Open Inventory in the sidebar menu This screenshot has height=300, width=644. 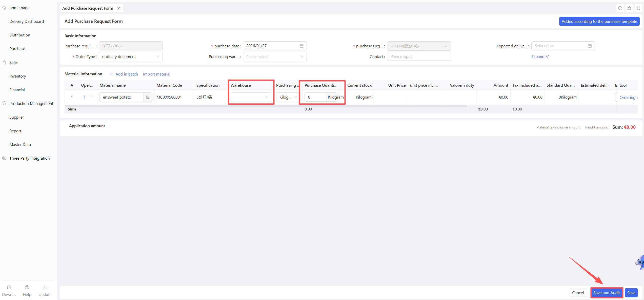pyautogui.click(x=18, y=76)
